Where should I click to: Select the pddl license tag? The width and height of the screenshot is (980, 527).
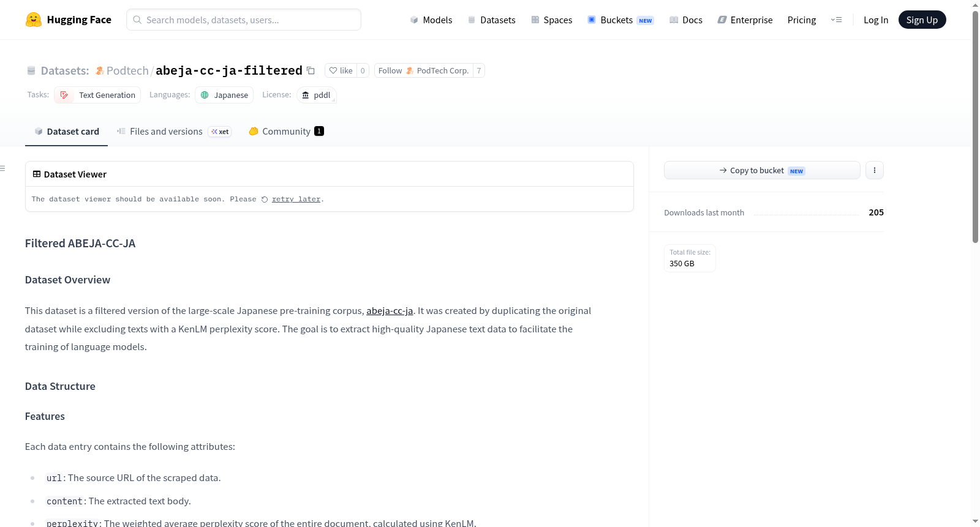317,95
